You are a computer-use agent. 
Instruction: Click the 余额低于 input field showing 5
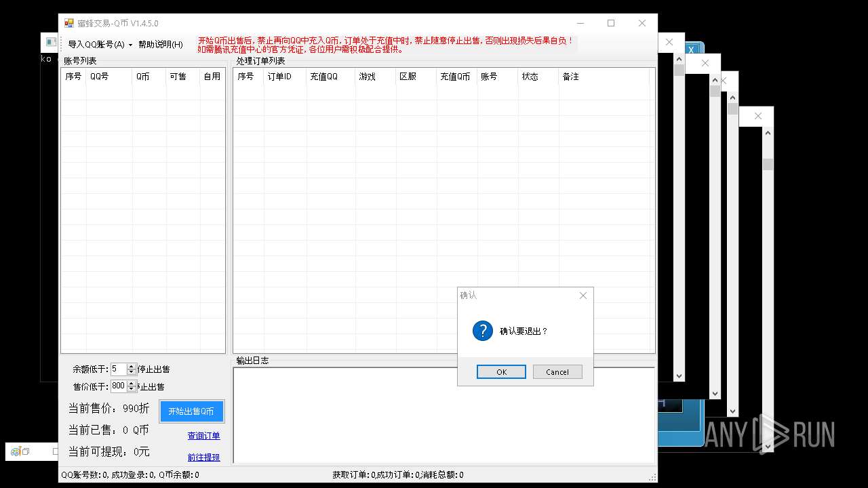119,369
